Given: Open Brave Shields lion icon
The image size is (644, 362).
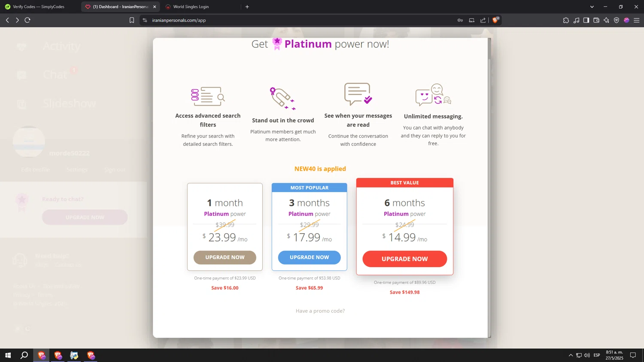Looking at the screenshot, I should (x=495, y=20).
